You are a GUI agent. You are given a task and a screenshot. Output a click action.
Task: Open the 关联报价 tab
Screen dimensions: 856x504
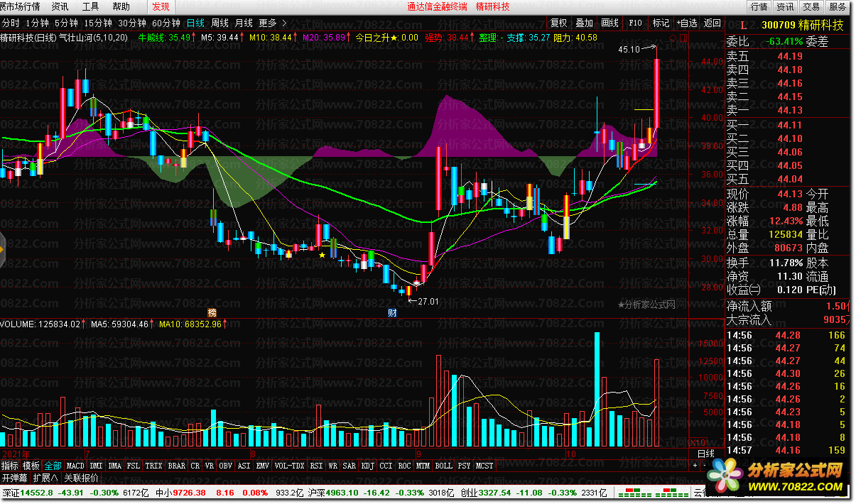pyautogui.click(x=81, y=477)
